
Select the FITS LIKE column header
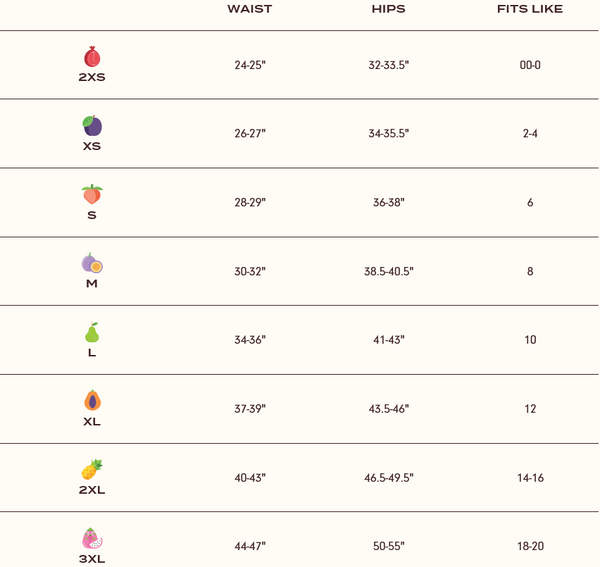(x=530, y=9)
